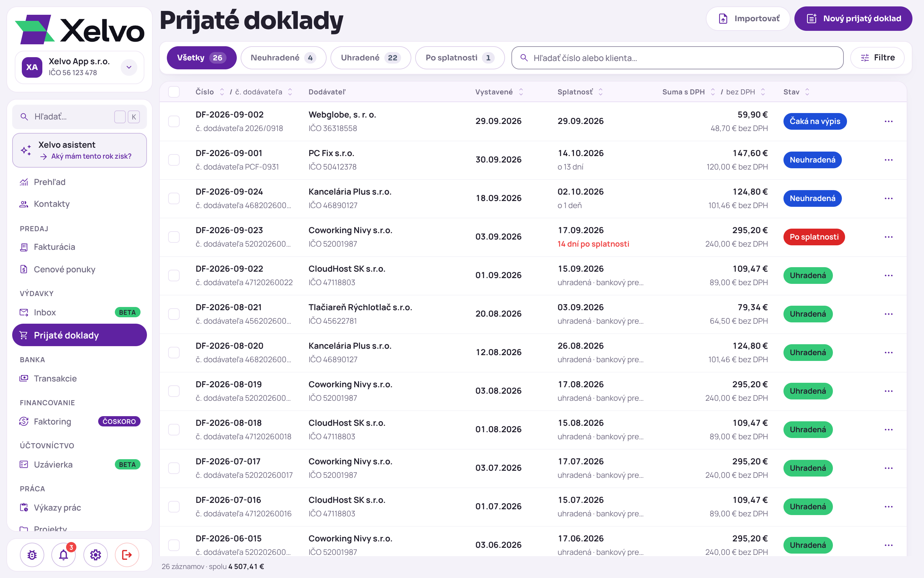Sort by Číslo column arrows
The image size is (924, 578).
(222, 92)
